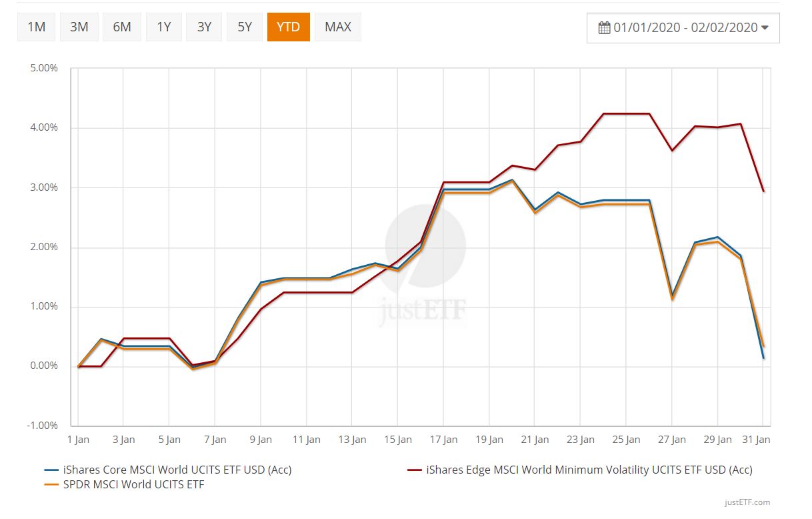Click the 27 Jan x-axis label

click(671, 440)
